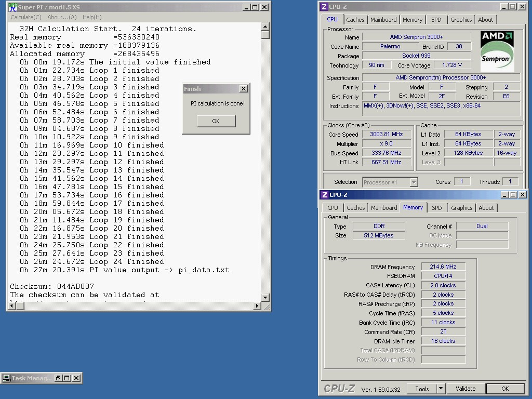Viewport: 532px width, 399px height.
Task: Maximize the minimized Task Manager window
Action: tap(67, 378)
